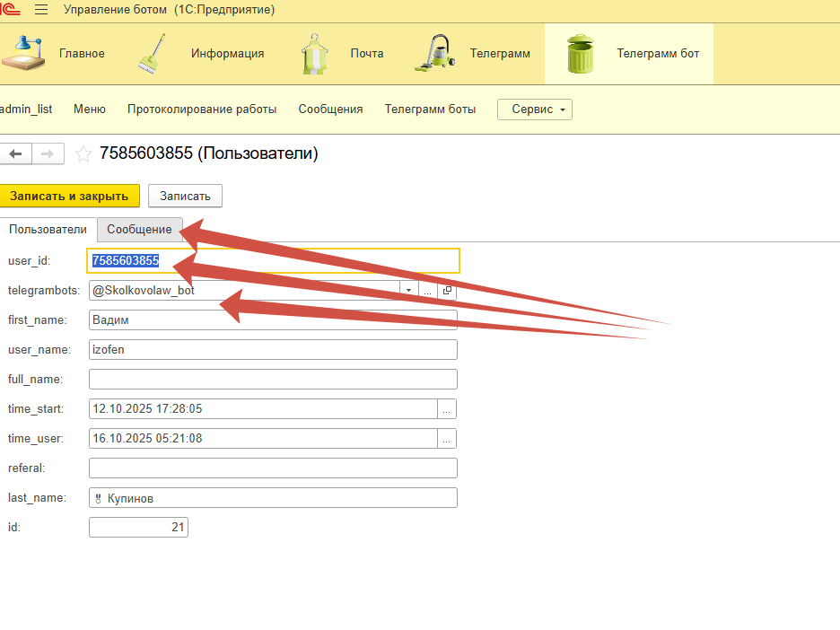This screenshot has width=840, height=630.
Task: Open the time_user date picker ellipsis button
Action: coord(447,439)
